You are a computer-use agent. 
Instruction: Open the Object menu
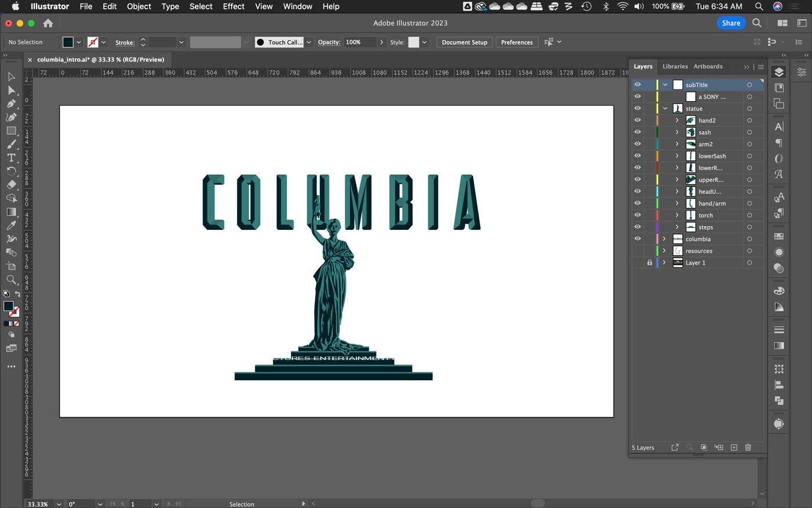pyautogui.click(x=139, y=6)
